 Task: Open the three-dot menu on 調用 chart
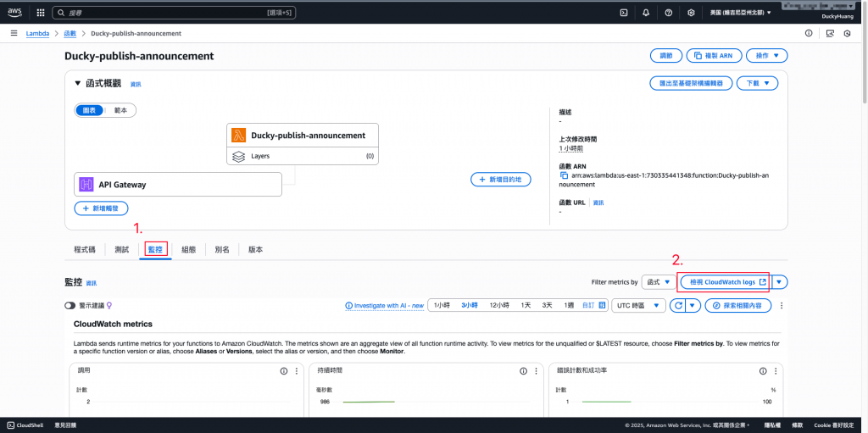(297, 371)
